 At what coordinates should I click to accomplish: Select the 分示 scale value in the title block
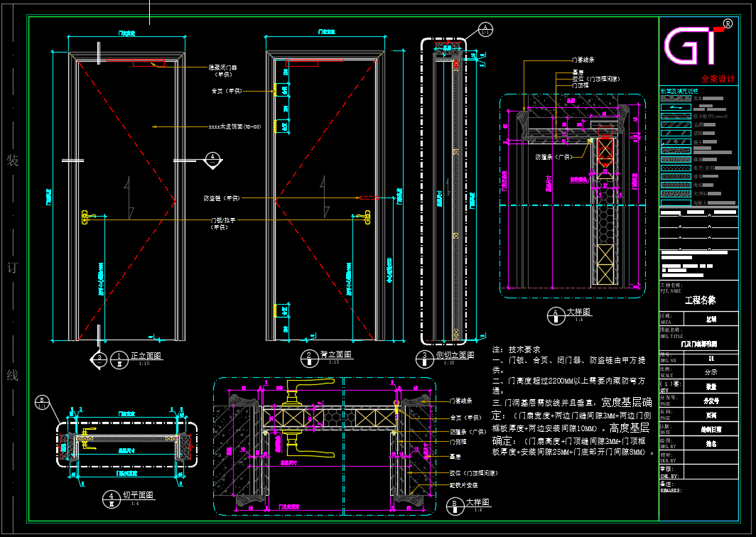point(710,371)
